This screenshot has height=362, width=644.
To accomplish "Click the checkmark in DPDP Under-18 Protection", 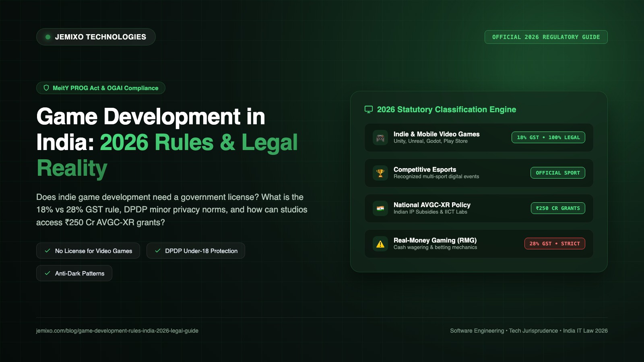I will (x=158, y=251).
